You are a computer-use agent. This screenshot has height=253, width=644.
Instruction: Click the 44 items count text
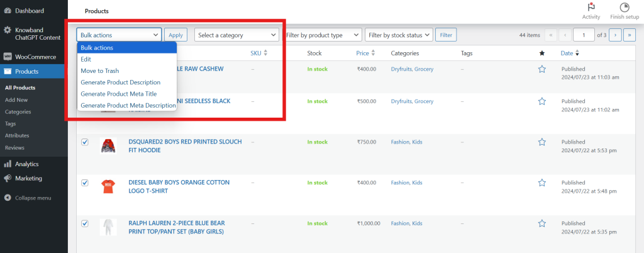click(530, 35)
